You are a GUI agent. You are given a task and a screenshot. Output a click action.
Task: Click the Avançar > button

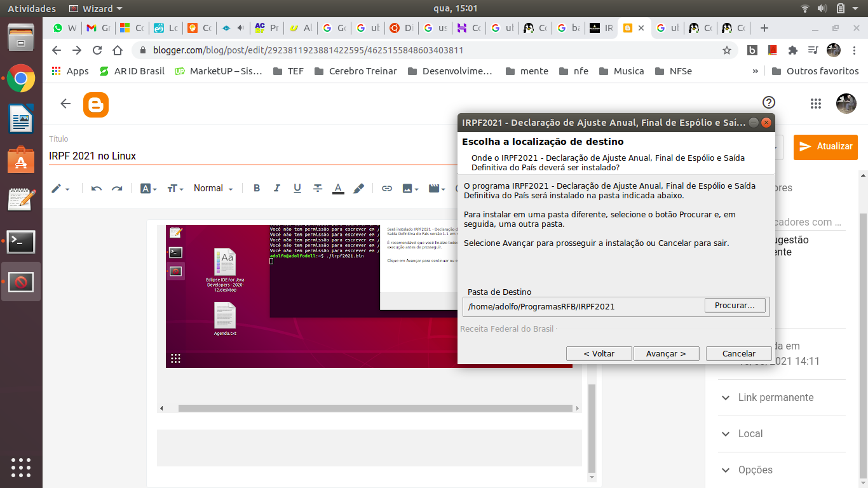click(x=666, y=353)
